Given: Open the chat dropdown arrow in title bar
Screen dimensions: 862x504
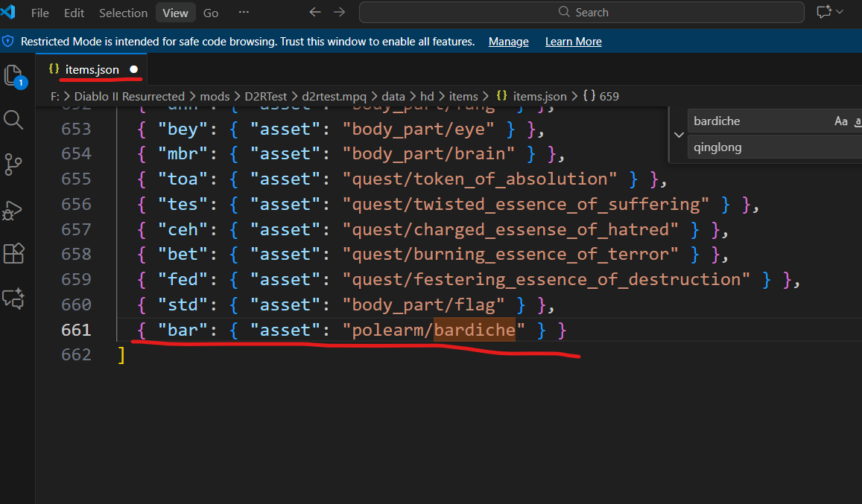Looking at the screenshot, I should (841, 13).
